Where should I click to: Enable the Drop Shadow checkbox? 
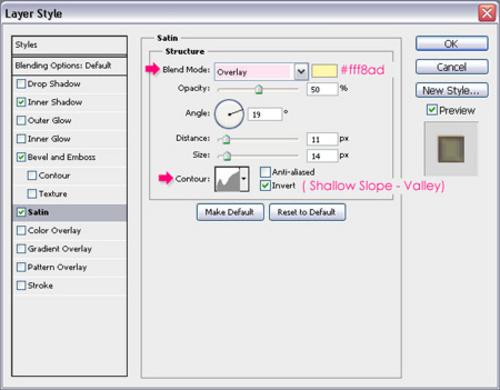(x=21, y=84)
